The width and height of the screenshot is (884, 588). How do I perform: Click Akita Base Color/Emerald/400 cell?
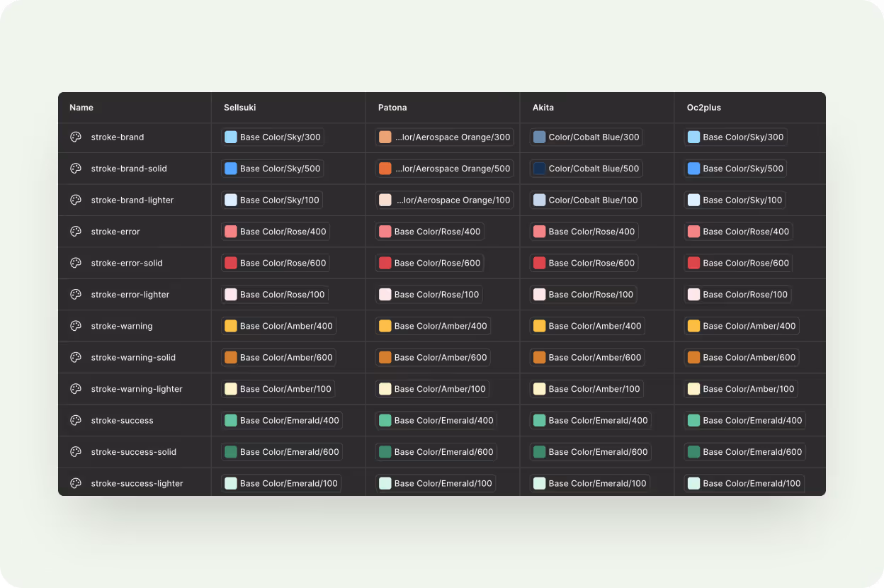(591, 420)
